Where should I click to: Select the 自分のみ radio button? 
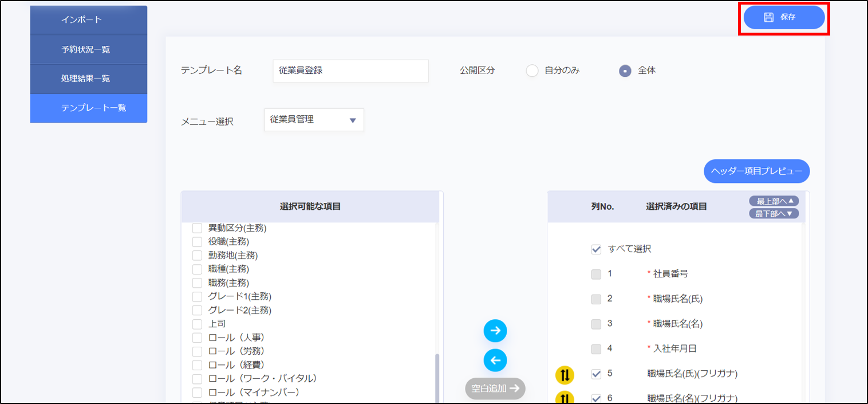(x=532, y=71)
